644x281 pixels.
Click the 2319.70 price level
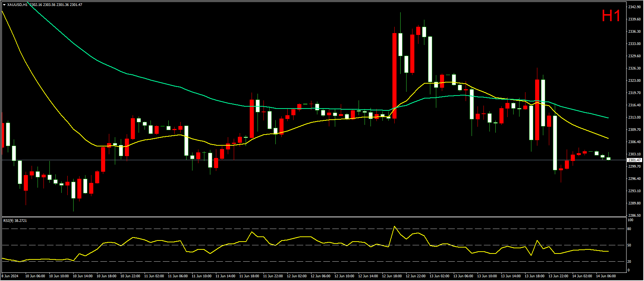pos(634,93)
